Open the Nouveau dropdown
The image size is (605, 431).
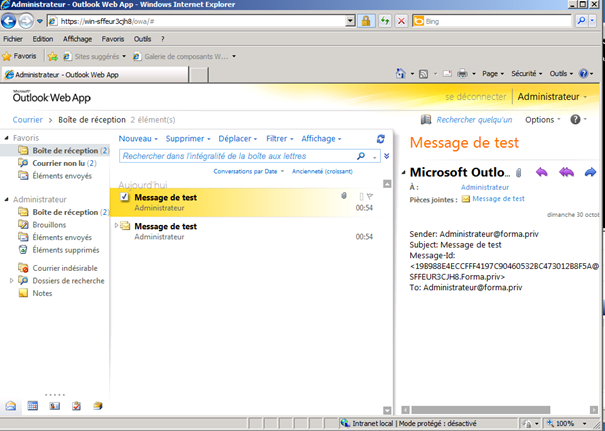(x=138, y=139)
